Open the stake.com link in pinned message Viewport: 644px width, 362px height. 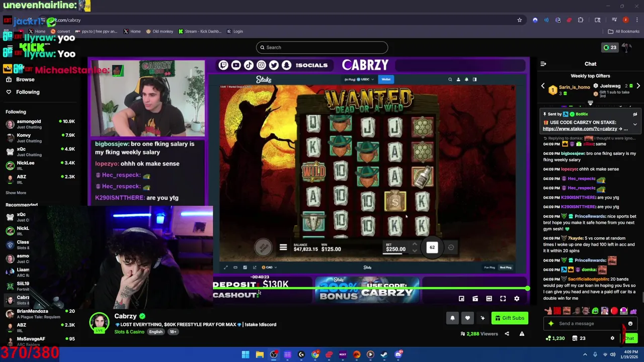[x=580, y=129]
